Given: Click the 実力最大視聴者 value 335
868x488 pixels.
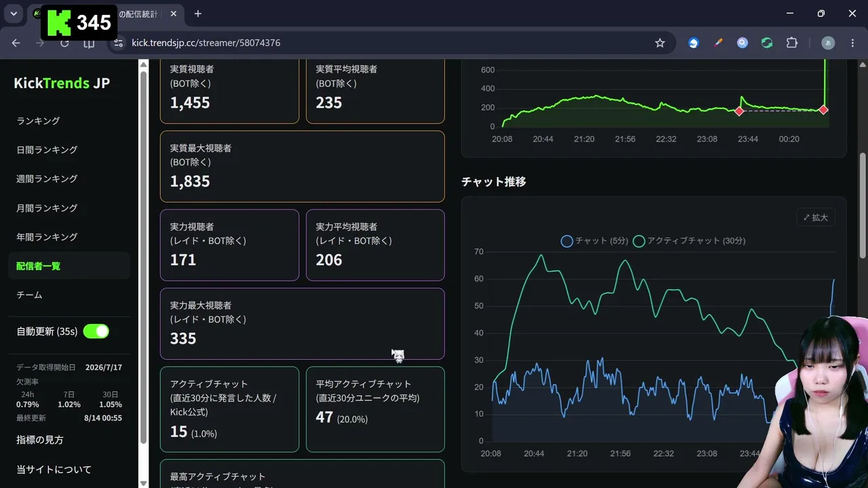Looking at the screenshot, I should coord(183,339).
